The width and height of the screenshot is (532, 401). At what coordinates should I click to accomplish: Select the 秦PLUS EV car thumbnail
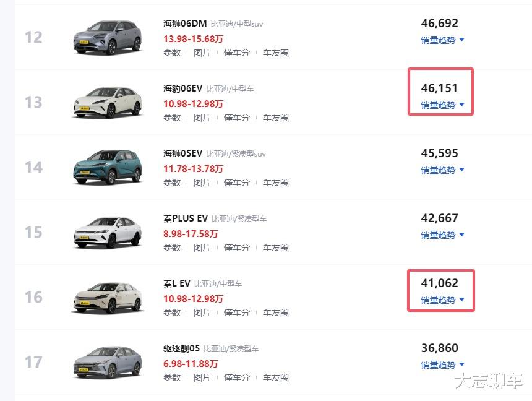coord(107,232)
